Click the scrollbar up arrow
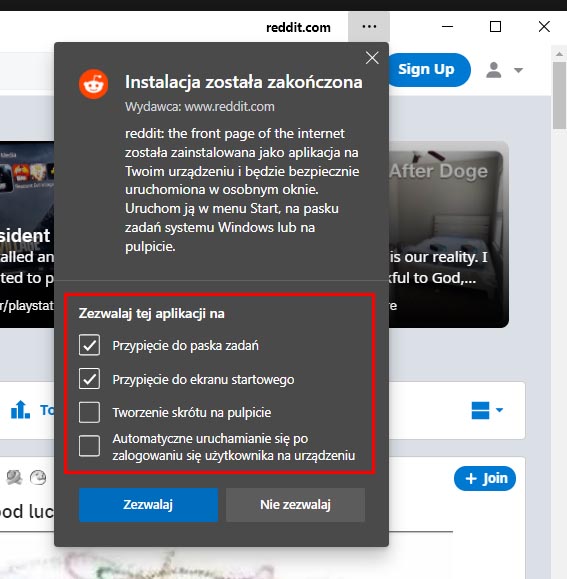Viewport: 567px width, 579px height. pyautogui.click(x=559, y=54)
